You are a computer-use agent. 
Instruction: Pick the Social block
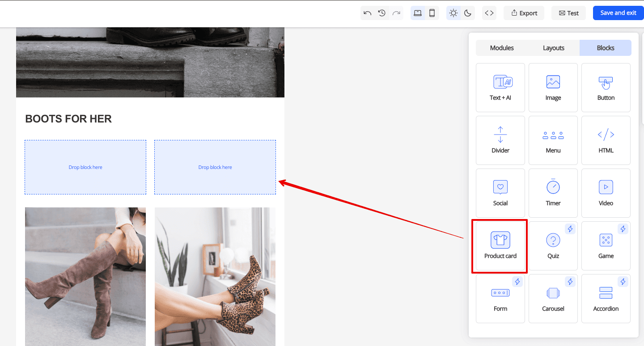(x=500, y=193)
